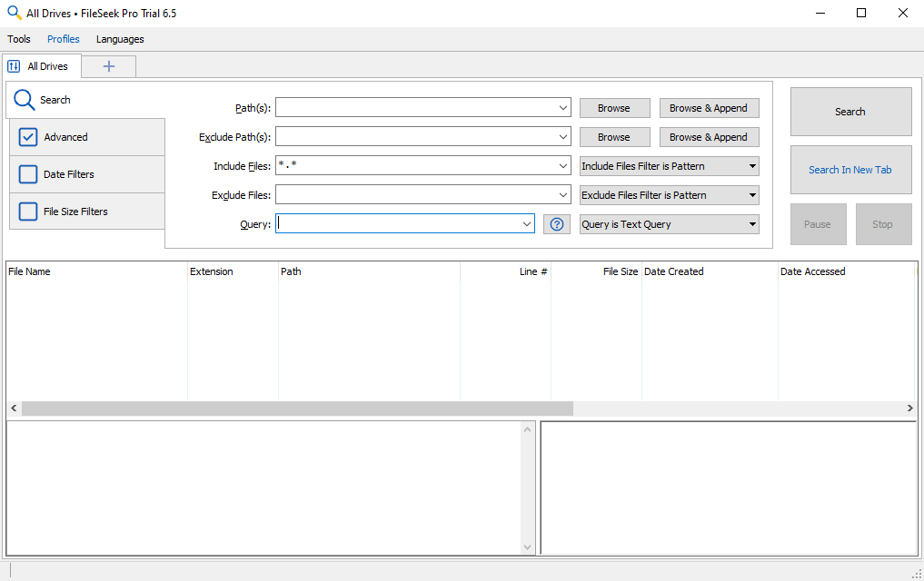Click Browse & Append for Exclude Path(s)
This screenshot has height=581, width=924.
tap(709, 137)
